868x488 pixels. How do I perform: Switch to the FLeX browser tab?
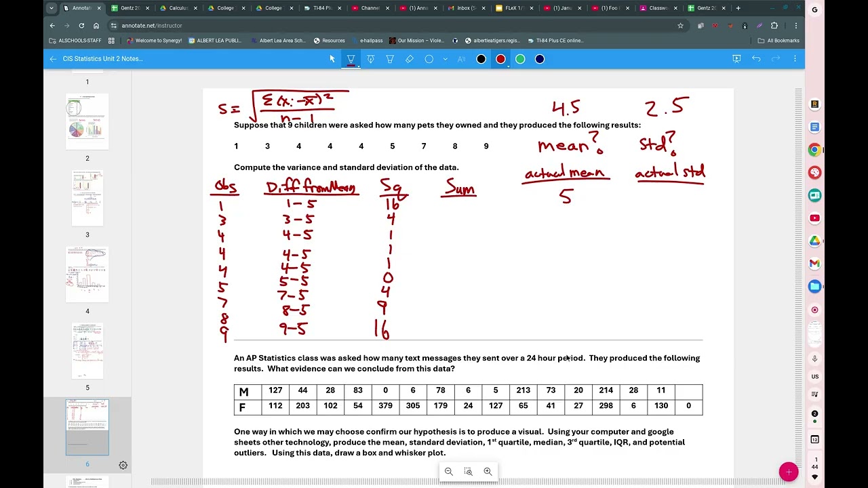[515, 8]
